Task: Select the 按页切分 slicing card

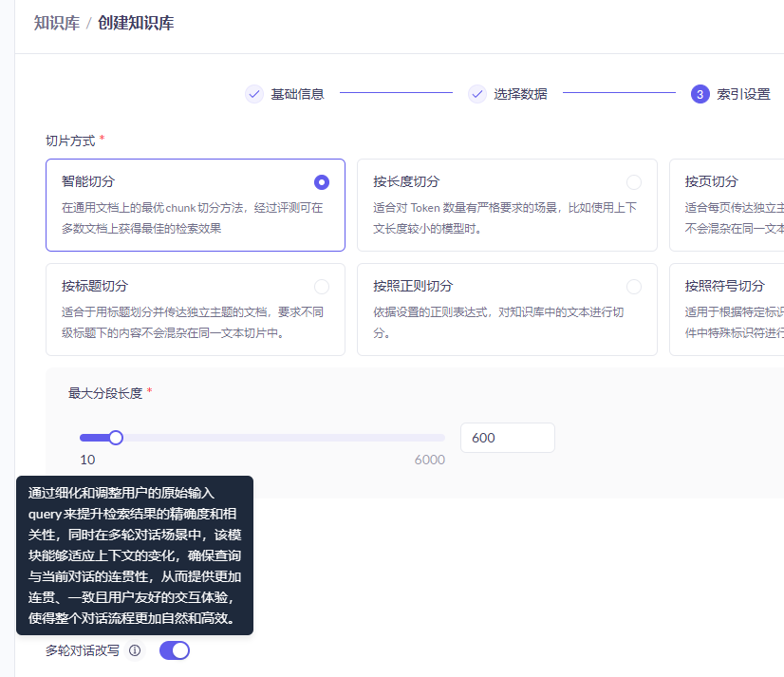Action: [x=727, y=205]
